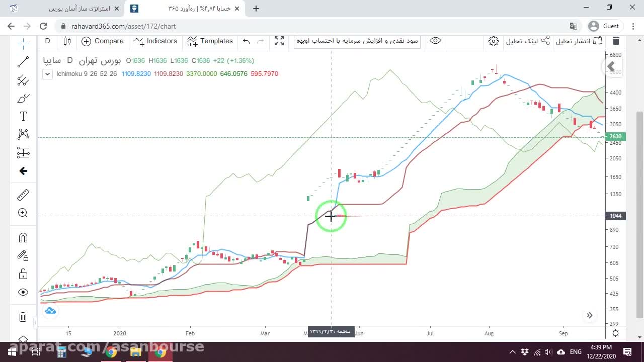Open the Windows Start menu

(12, 352)
